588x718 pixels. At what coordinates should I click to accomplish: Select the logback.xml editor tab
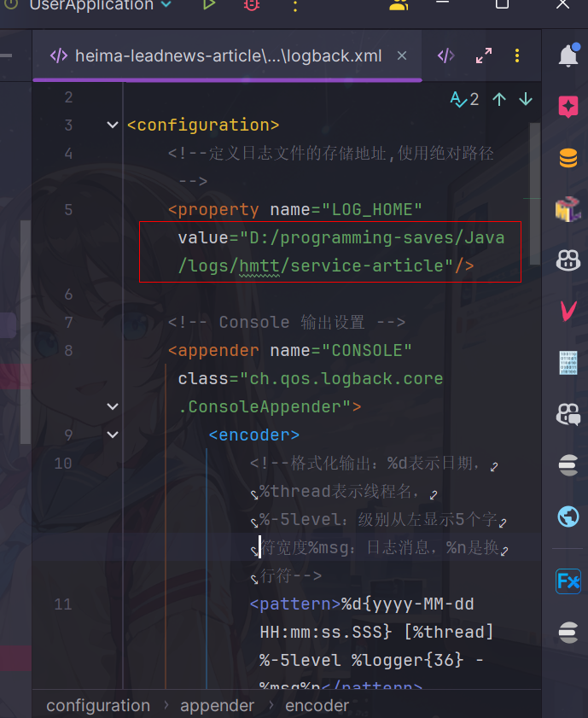(x=228, y=55)
